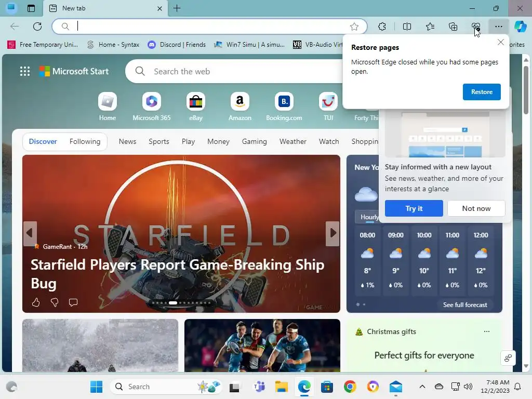This screenshot has height=399, width=532.
Task: Click Not now on layout prompt
Action: coord(476,208)
